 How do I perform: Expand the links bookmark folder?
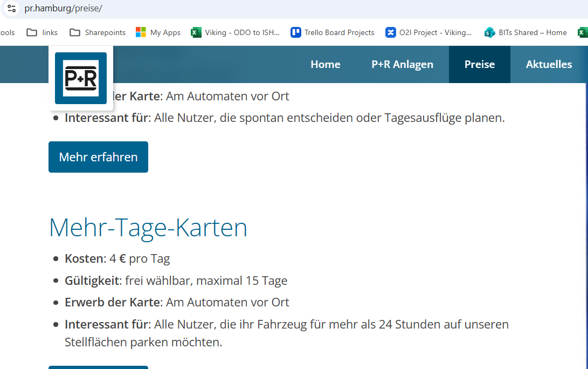[42, 32]
